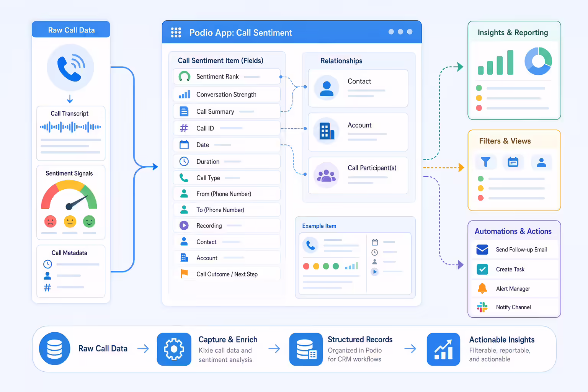
Task: Click Send Follow-up Email action
Action: pyautogui.click(x=515, y=250)
